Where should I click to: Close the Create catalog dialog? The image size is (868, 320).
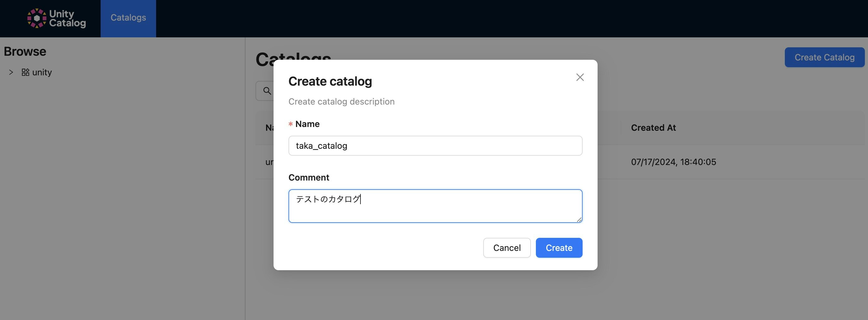tap(579, 78)
